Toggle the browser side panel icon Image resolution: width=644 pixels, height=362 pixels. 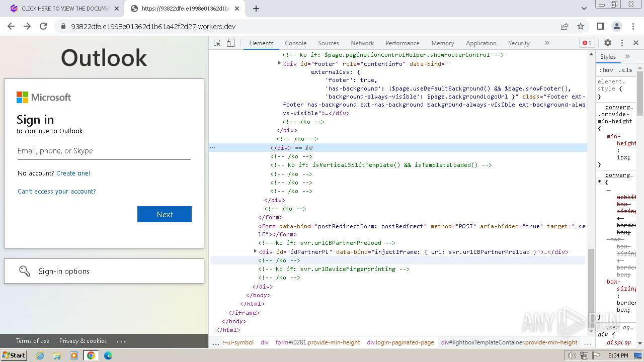tap(600, 26)
